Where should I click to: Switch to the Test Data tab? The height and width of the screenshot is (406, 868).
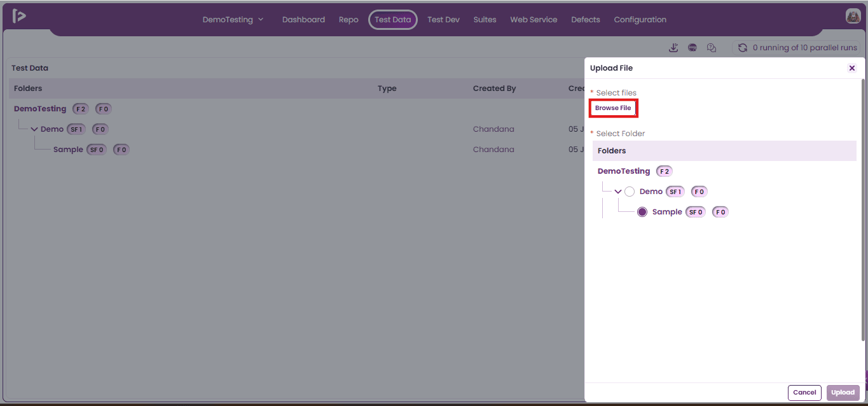click(393, 20)
